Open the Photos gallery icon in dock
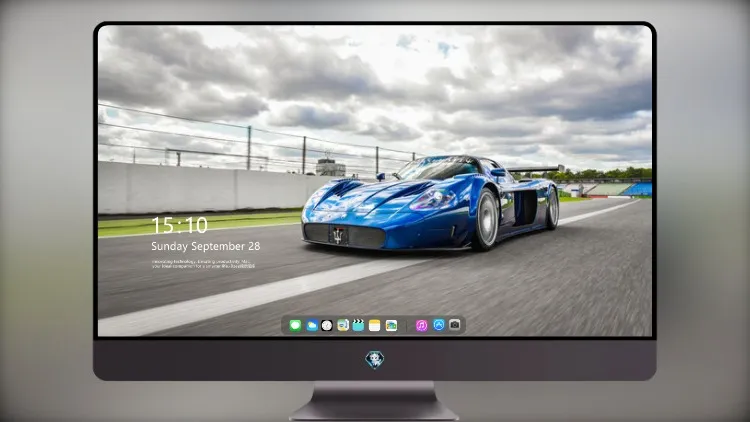Image resolution: width=750 pixels, height=422 pixels. click(x=391, y=326)
